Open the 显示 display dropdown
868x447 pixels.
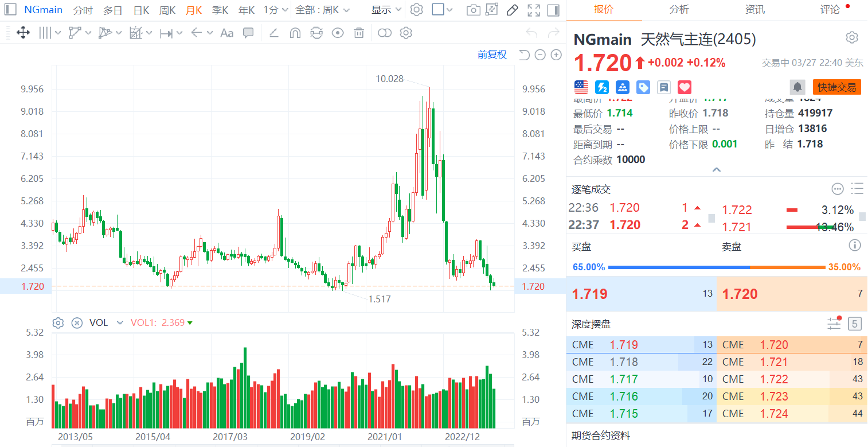click(387, 10)
